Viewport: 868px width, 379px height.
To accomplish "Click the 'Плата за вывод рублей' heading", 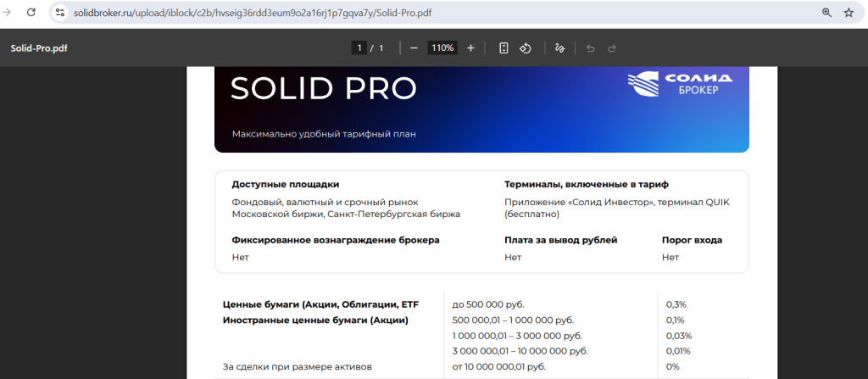I will click(x=561, y=240).
